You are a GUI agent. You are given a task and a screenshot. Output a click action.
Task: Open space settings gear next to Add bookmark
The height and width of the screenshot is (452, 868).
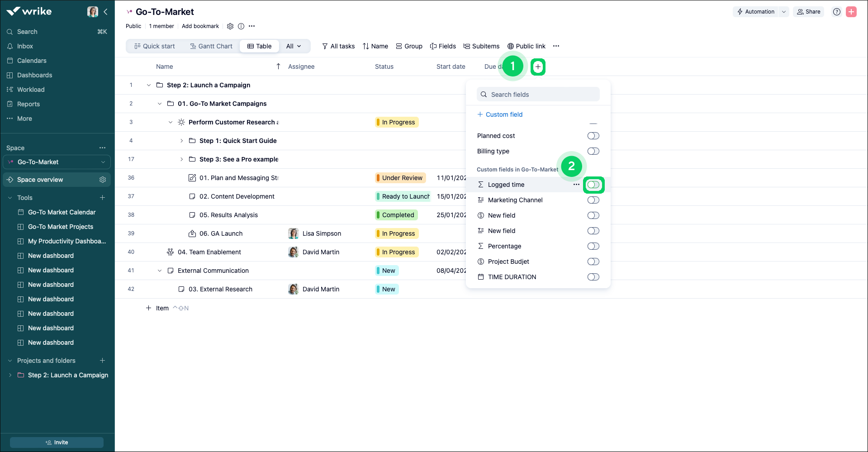230,26
